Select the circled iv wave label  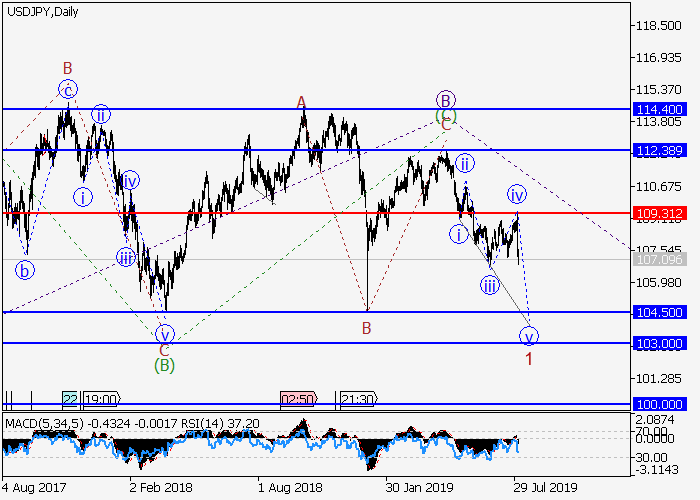pos(517,194)
